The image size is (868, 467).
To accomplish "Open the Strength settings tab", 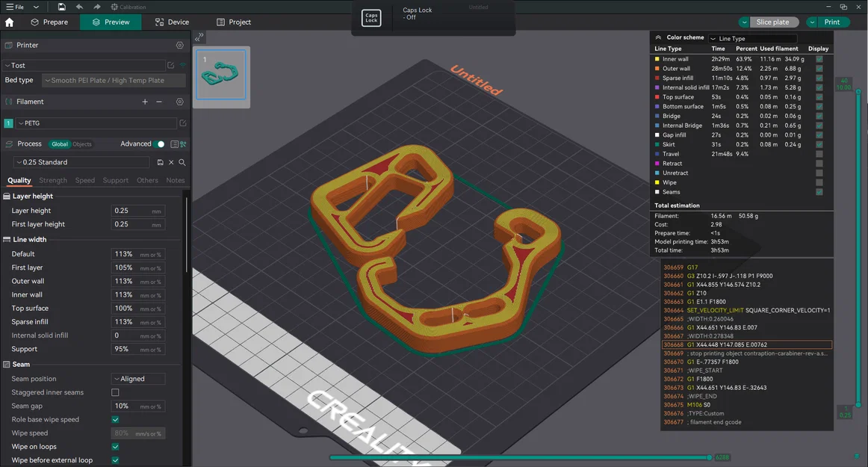I will pyautogui.click(x=53, y=181).
